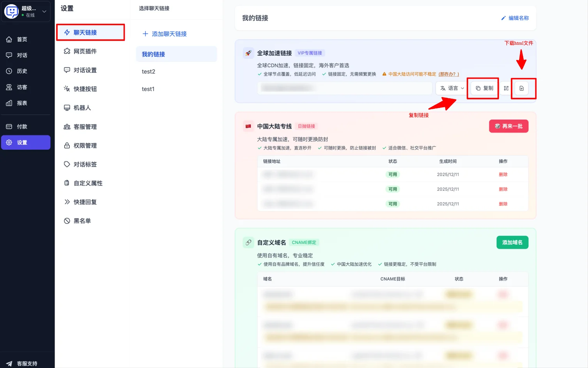The image size is (588, 368).
Task: Open the 网页插件 settings section
Action: (83, 51)
